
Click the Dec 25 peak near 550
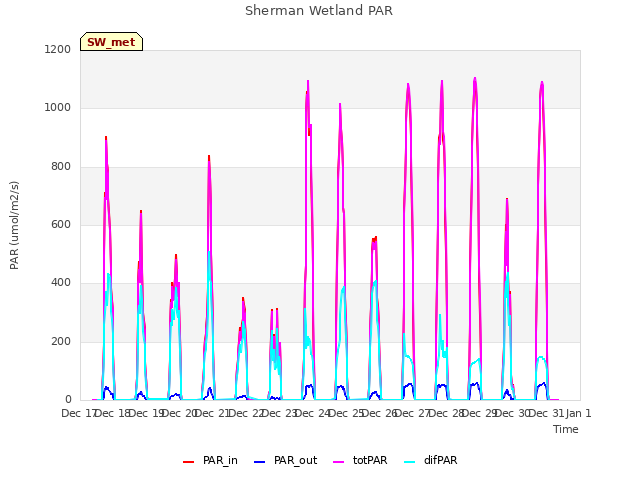(x=374, y=239)
